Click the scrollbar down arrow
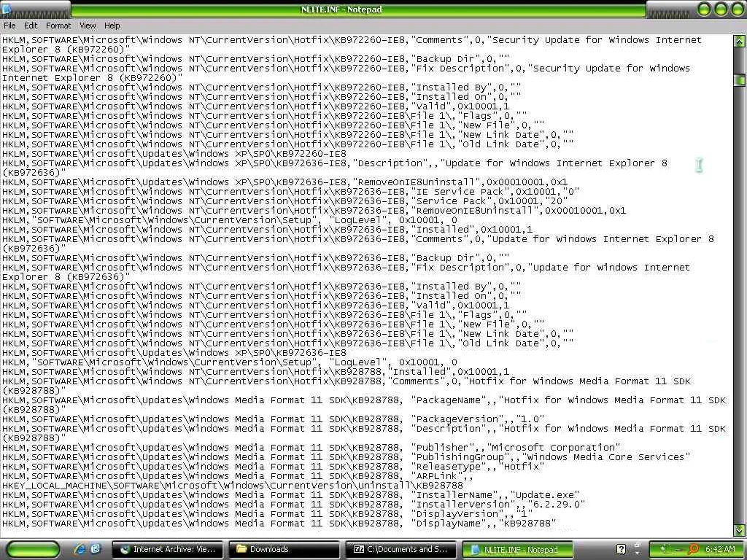Image resolution: width=747 pixels, height=560 pixels. click(740, 529)
